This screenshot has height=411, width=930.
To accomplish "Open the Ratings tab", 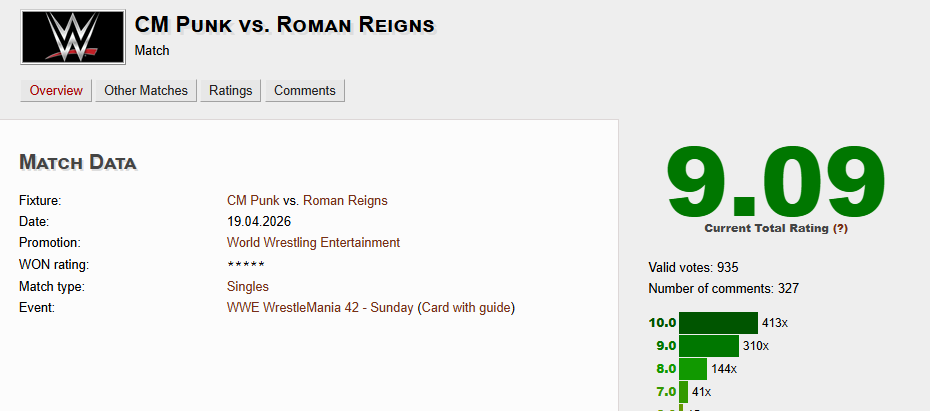I will coord(231,91).
